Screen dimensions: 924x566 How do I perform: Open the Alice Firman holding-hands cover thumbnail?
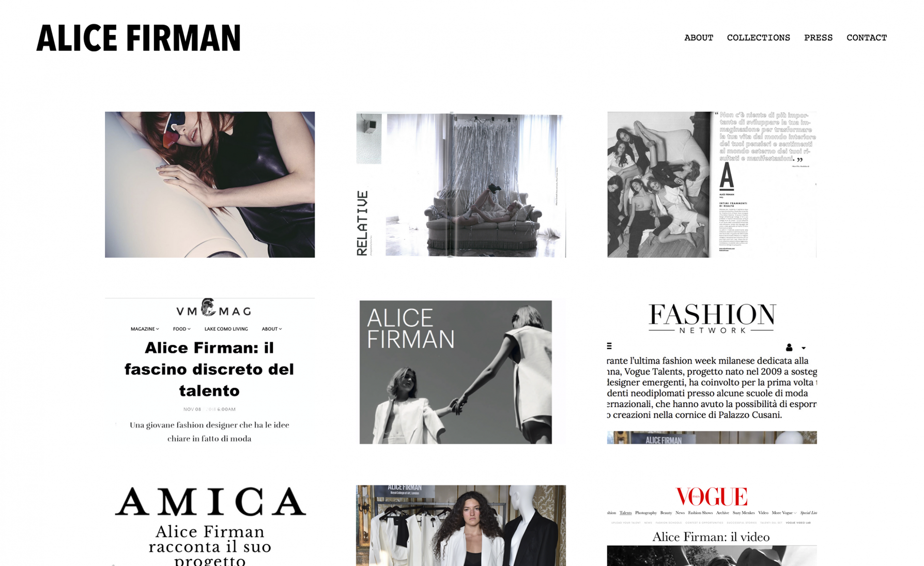(456, 372)
